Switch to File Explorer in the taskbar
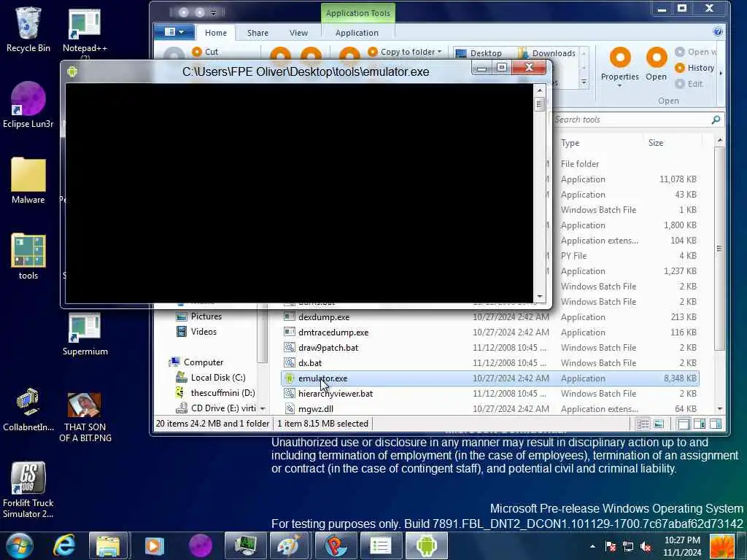This screenshot has height=560, width=747. click(108, 545)
